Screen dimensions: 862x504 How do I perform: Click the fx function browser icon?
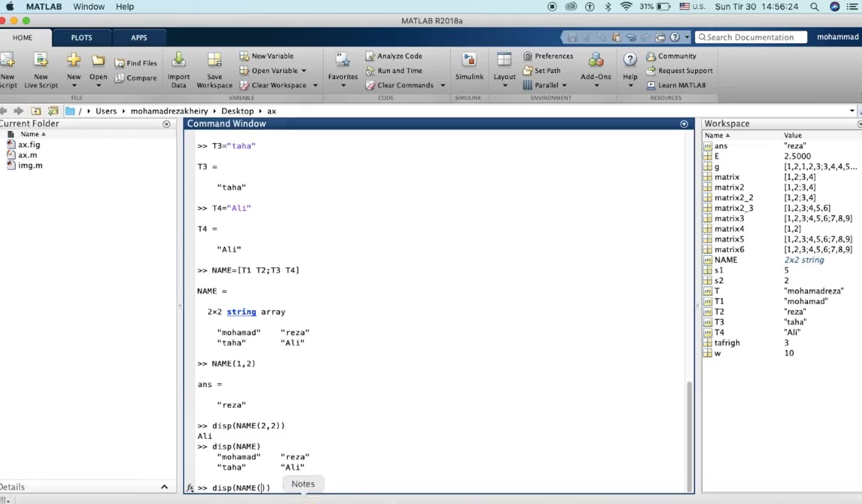(x=190, y=488)
